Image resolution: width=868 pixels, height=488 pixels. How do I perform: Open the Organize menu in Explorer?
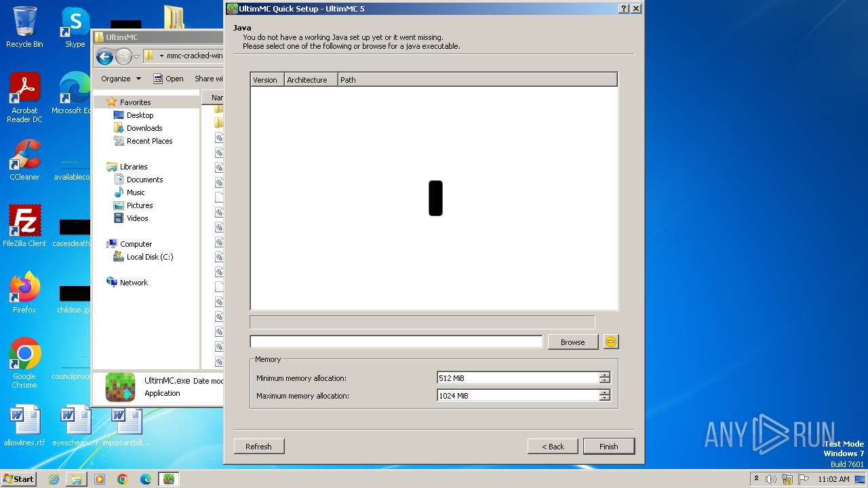(121, 79)
